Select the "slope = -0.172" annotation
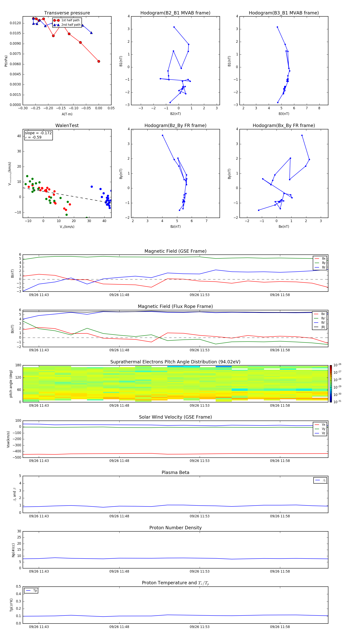 click(38, 133)
